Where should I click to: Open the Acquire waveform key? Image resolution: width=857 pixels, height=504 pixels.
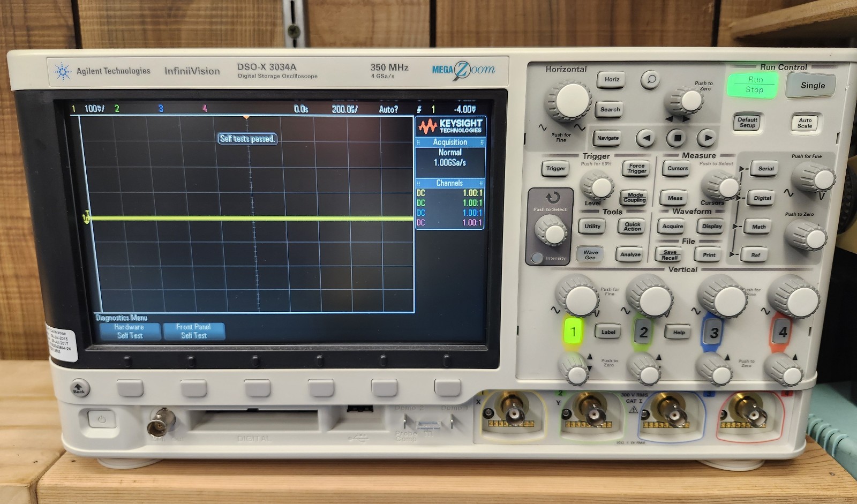click(672, 227)
